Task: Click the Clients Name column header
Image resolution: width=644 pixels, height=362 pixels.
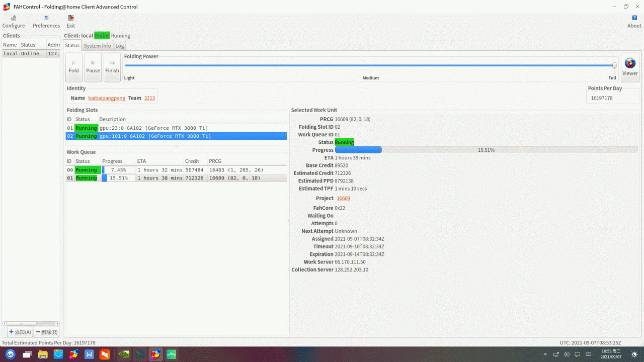Action: (x=10, y=45)
